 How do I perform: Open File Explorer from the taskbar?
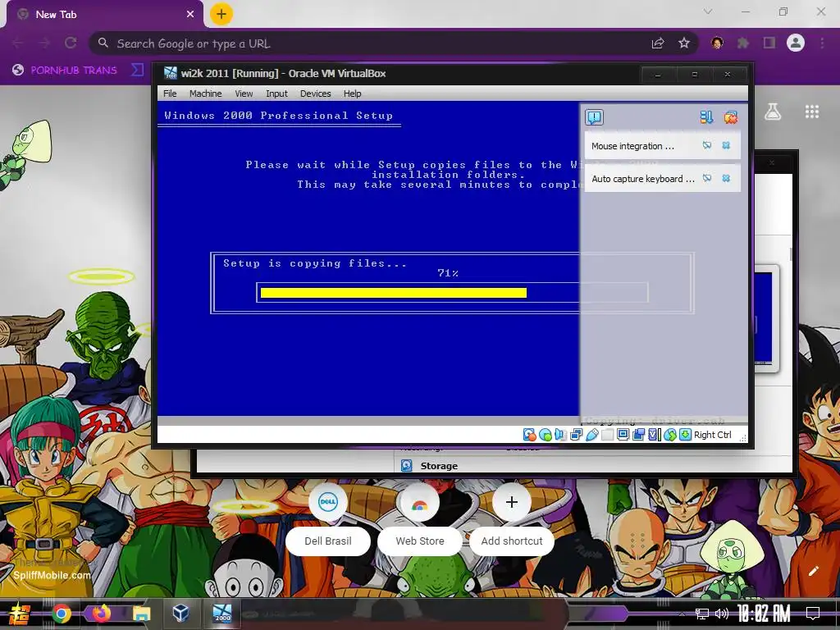click(x=142, y=614)
